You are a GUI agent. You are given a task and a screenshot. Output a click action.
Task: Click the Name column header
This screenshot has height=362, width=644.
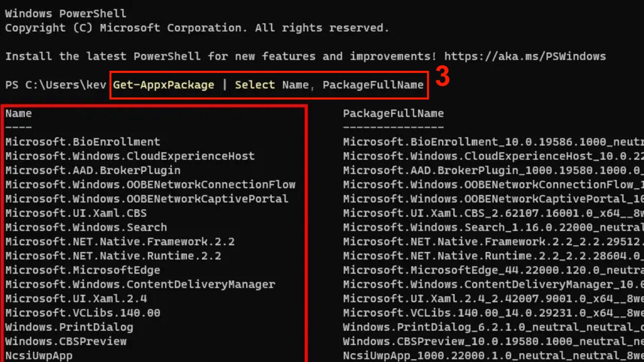[19, 113]
